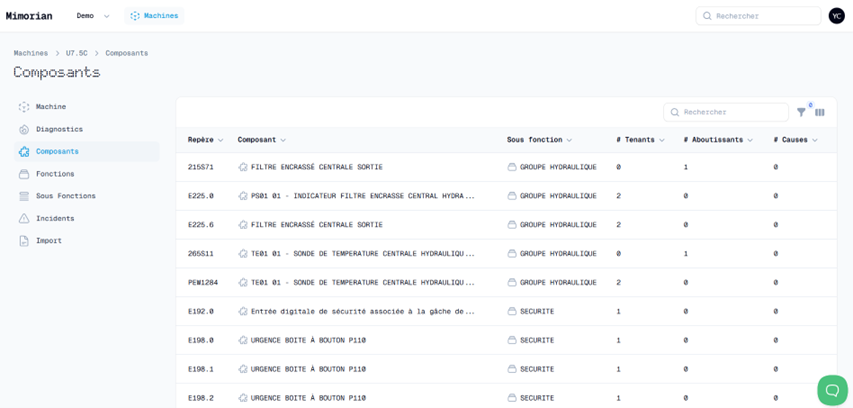The height and width of the screenshot is (408, 853).
Task: Open Import in the sidebar
Action: tap(87, 240)
